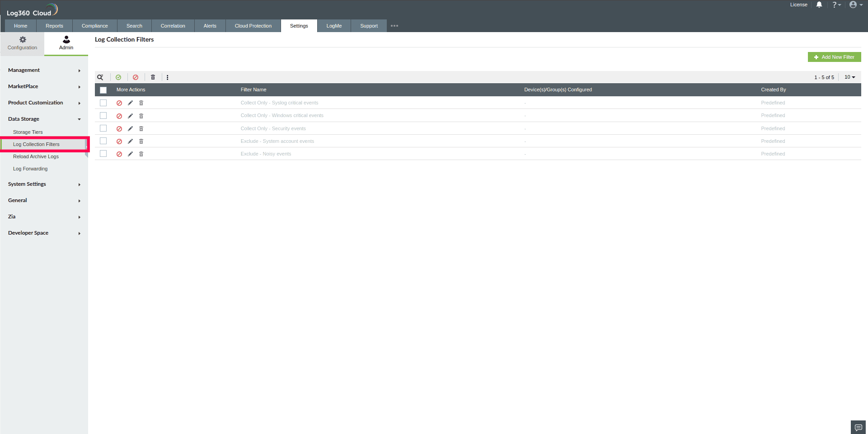Edit the Exclude - Noisy events filter with pencil icon
This screenshot has width=868, height=434.
[x=130, y=154]
